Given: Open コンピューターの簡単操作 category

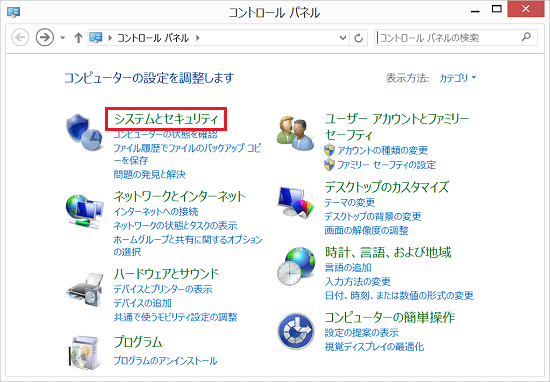Looking at the screenshot, I should [x=390, y=317].
